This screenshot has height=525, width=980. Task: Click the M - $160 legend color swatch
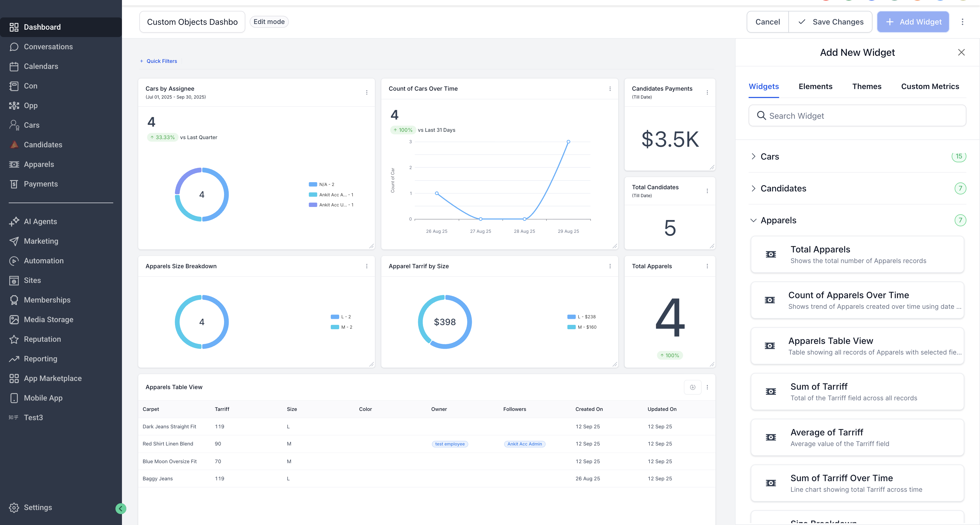coord(572,327)
